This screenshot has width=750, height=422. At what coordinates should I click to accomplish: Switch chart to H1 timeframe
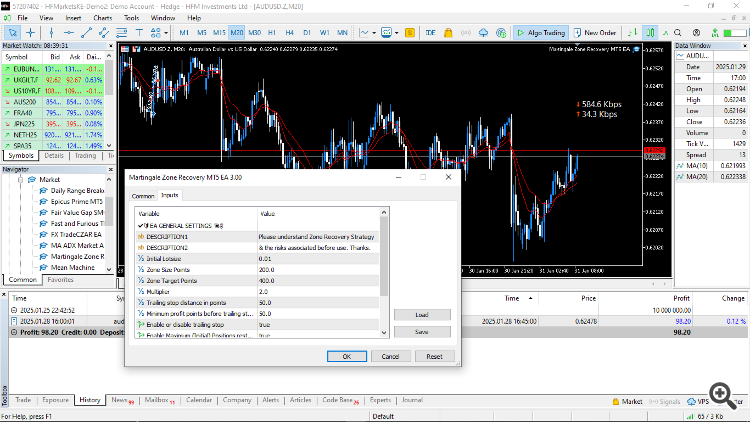coord(272,33)
